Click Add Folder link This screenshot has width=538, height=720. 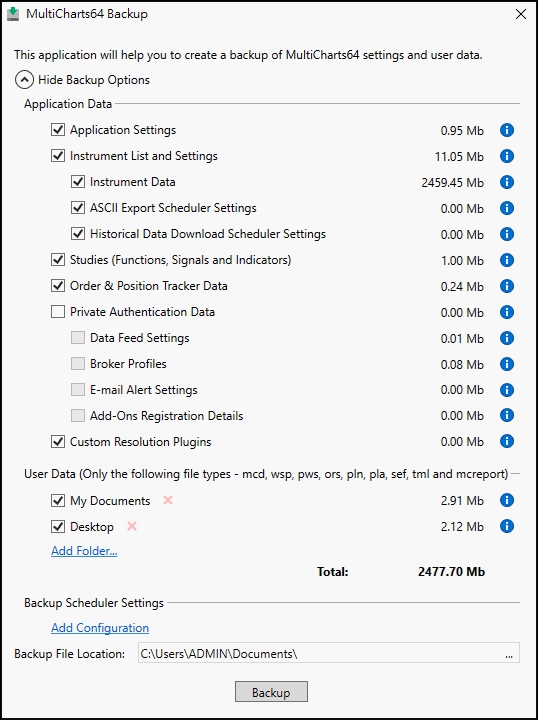click(84, 551)
